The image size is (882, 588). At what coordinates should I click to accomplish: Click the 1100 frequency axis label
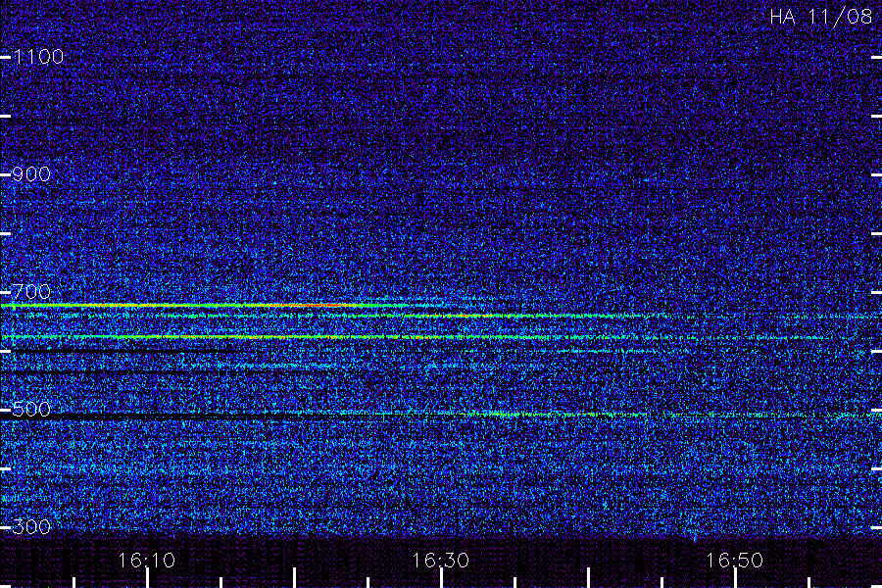pyautogui.click(x=39, y=57)
